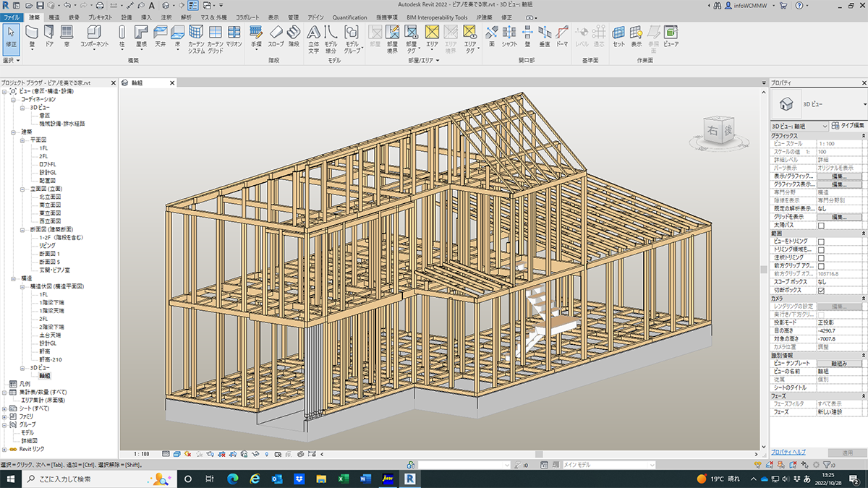
Task: Open the ファイル menu tab
Action: click(12, 17)
